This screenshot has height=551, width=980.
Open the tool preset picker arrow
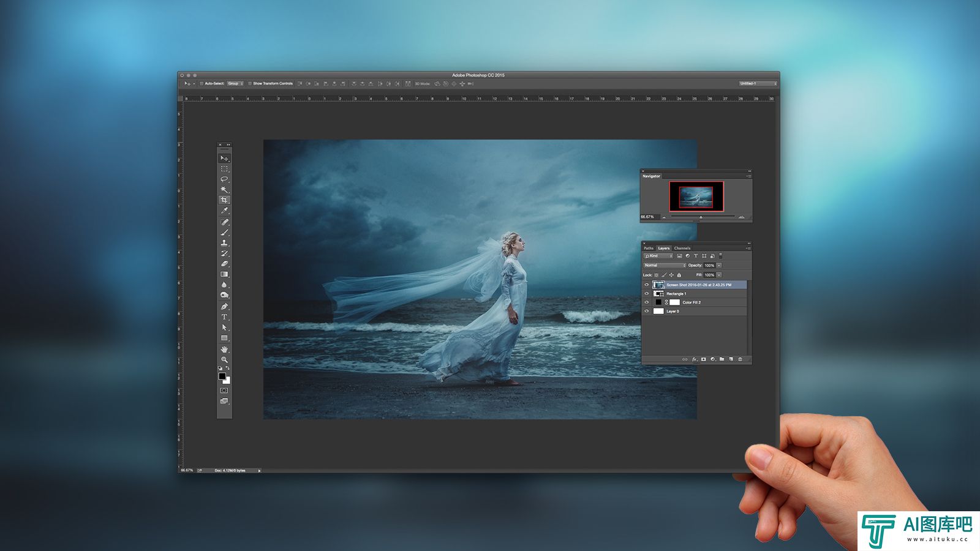click(194, 83)
